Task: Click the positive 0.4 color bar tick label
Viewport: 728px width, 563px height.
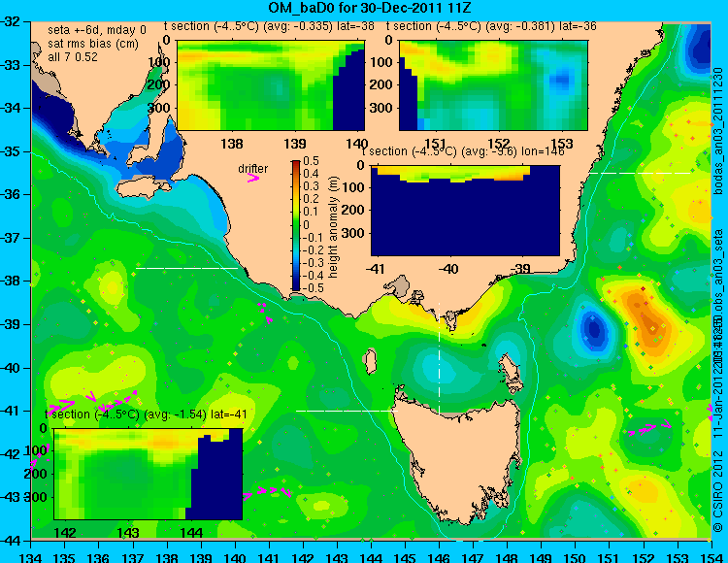Action: tap(311, 174)
